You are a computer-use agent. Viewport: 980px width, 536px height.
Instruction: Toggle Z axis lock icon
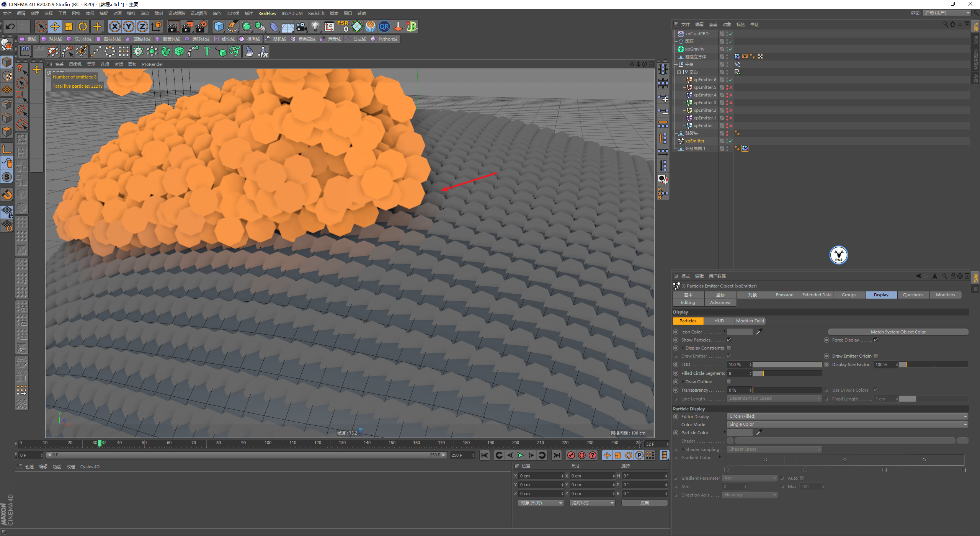(x=142, y=26)
